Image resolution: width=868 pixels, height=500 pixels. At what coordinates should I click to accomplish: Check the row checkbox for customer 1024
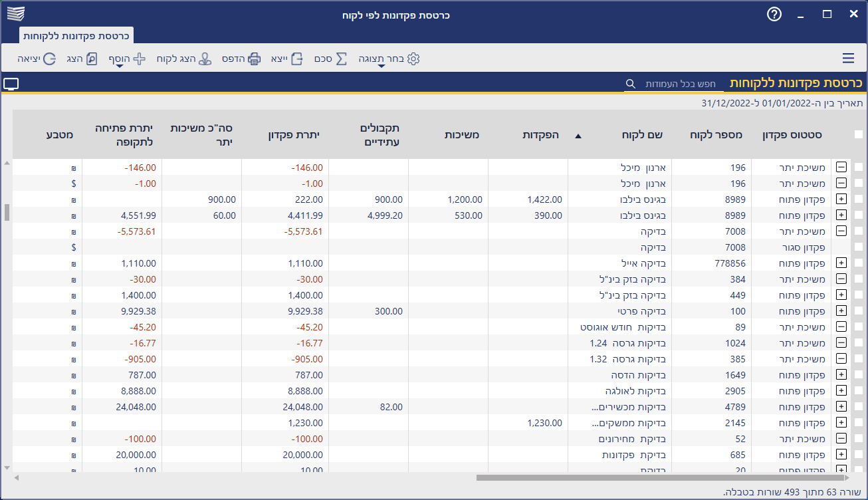pyautogui.click(x=858, y=342)
